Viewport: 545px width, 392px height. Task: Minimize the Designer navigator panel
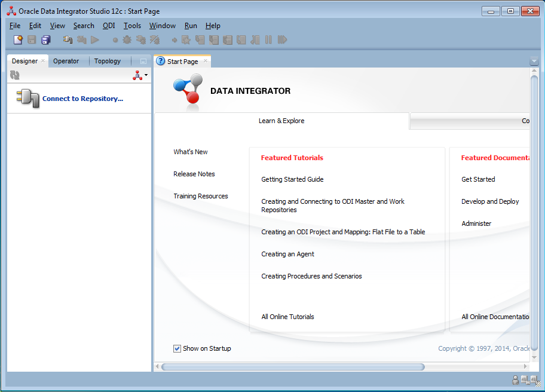tap(143, 61)
